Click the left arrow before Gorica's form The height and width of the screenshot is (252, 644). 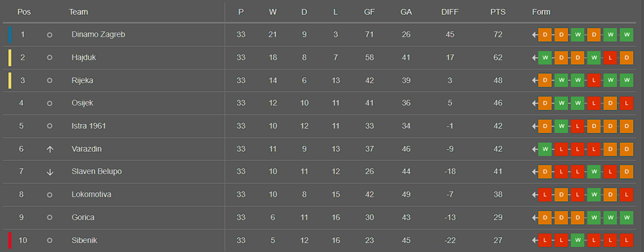pyautogui.click(x=535, y=217)
